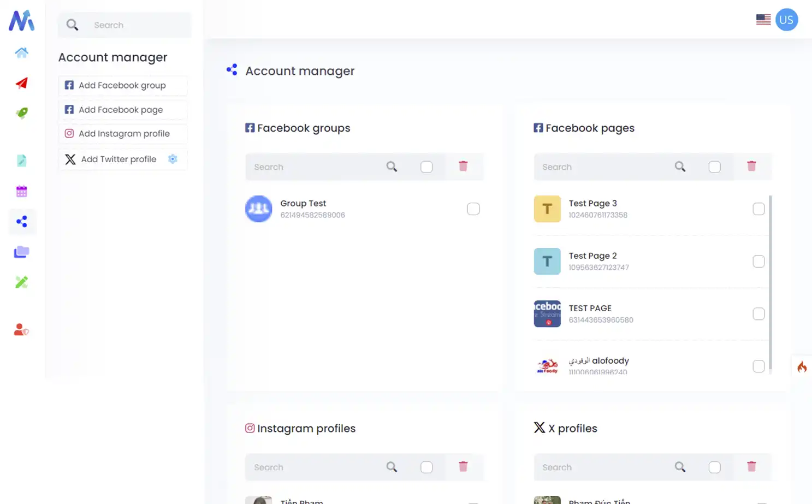Click Add Facebook group

(x=122, y=85)
